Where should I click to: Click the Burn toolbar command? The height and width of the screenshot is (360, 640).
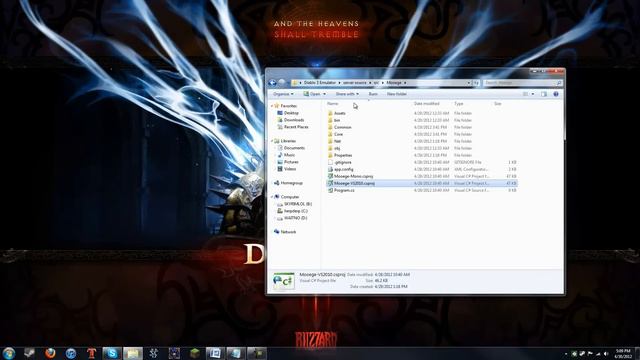pos(373,94)
